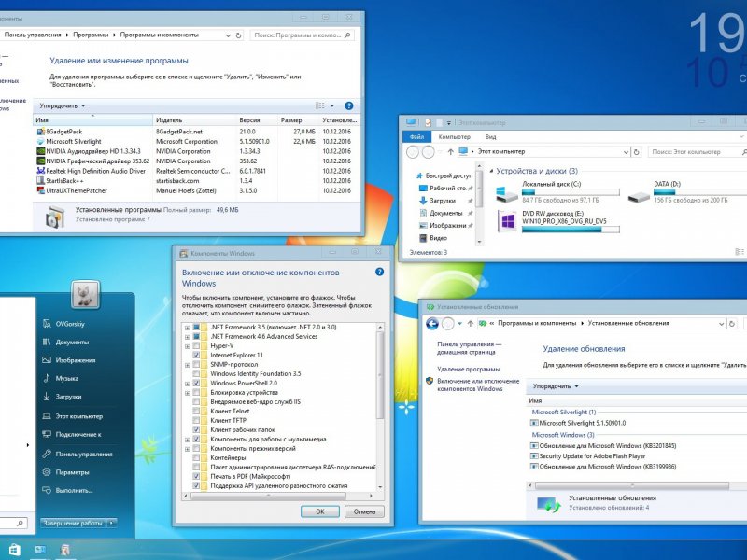Open Включение или отключение компонентов Windows link
The image size is (747, 560).
click(x=478, y=385)
